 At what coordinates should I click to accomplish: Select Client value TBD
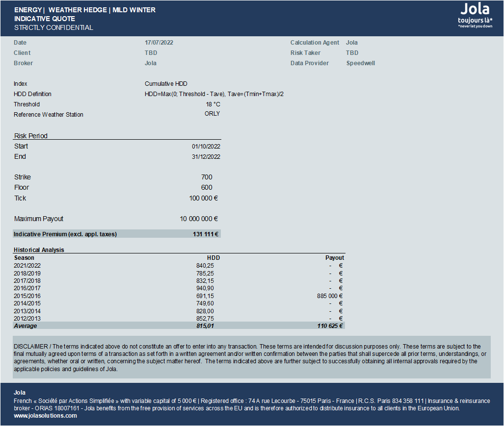151,53
